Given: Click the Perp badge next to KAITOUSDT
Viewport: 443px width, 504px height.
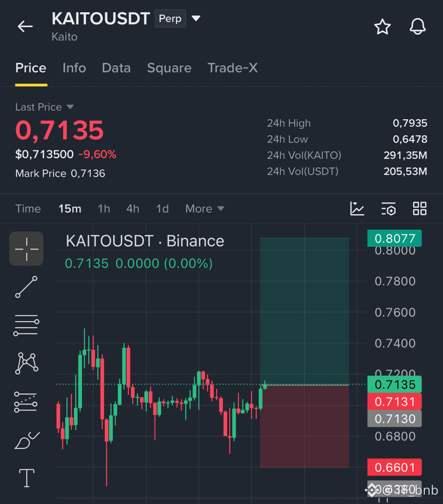Looking at the screenshot, I should click(x=170, y=19).
